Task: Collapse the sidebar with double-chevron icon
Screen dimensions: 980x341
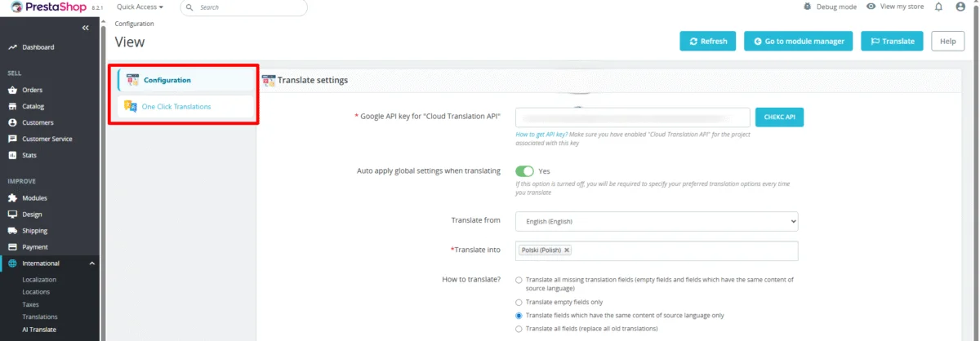Action: [x=86, y=28]
